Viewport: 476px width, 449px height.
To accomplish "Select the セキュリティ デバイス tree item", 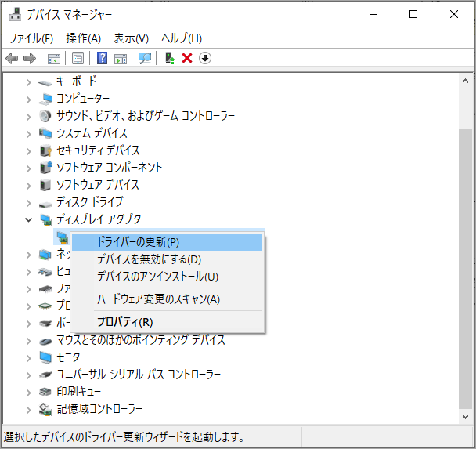I will click(98, 150).
